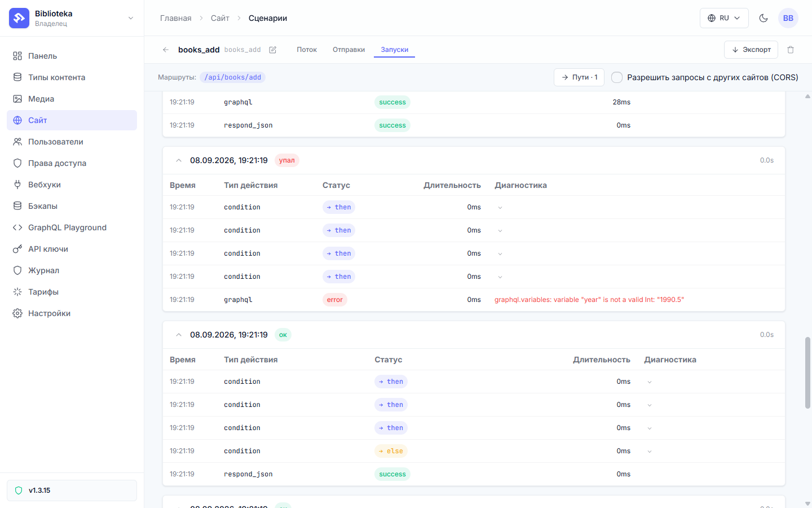The width and height of the screenshot is (812, 508).
Task: Click the orange 'else' status badge
Action: pyautogui.click(x=391, y=451)
